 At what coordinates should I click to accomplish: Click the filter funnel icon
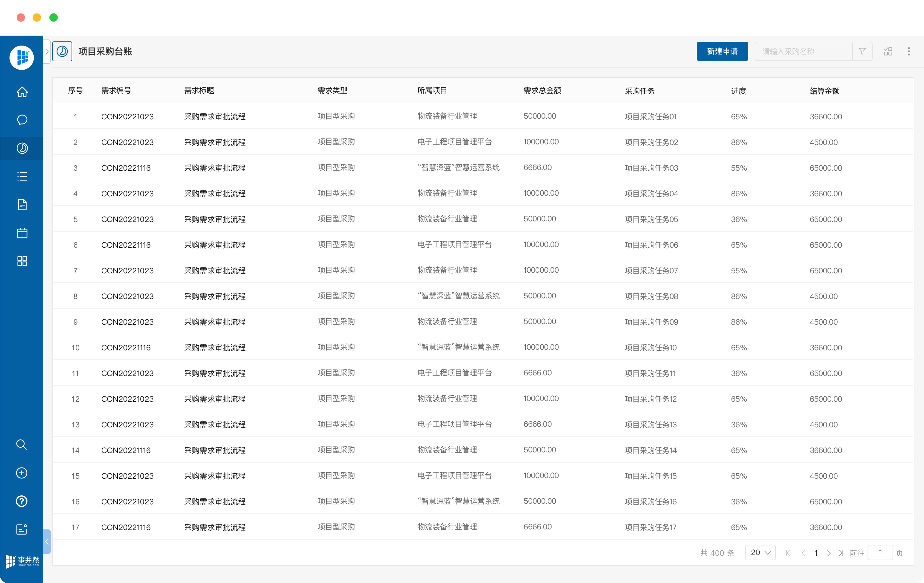862,51
